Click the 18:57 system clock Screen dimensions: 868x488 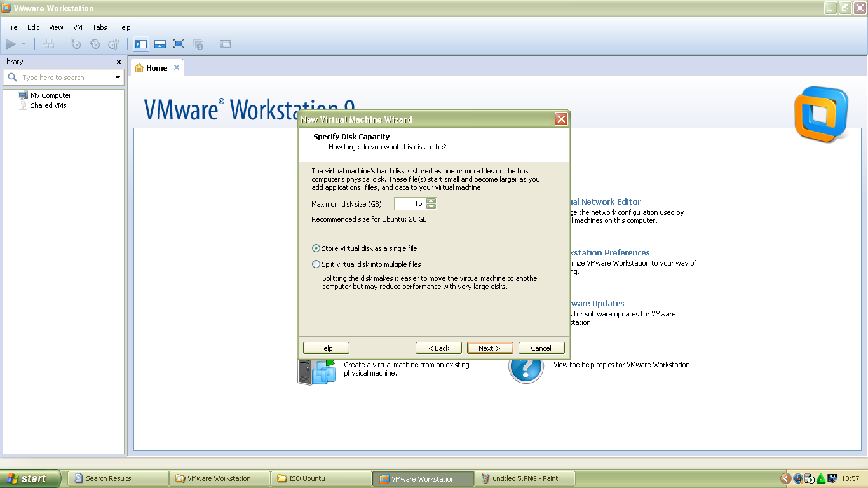(x=850, y=478)
